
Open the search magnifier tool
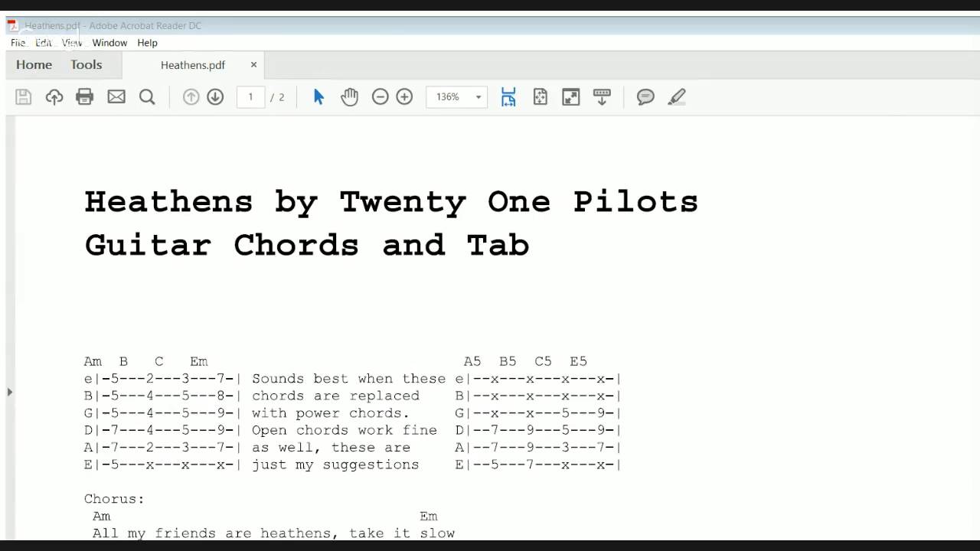pos(147,97)
